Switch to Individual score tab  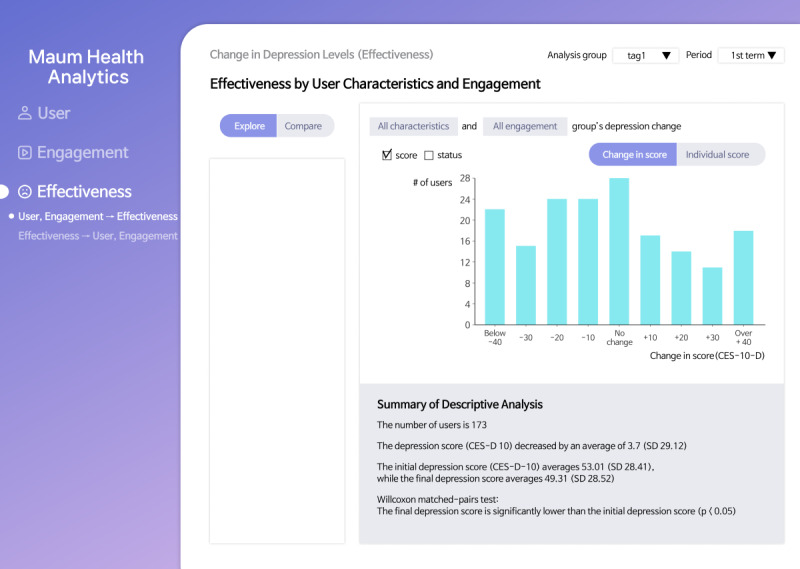[x=719, y=154]
